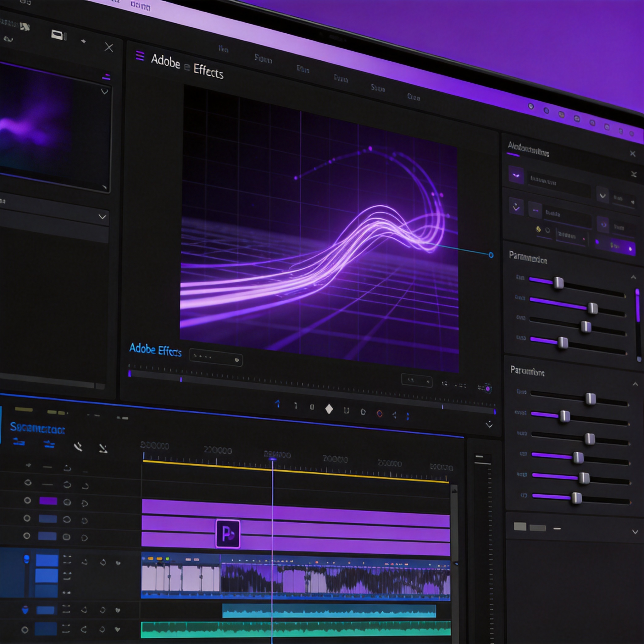644x644 pixels.
Task: Click the glowing purple circle below the preview
Action: (488, 389)
